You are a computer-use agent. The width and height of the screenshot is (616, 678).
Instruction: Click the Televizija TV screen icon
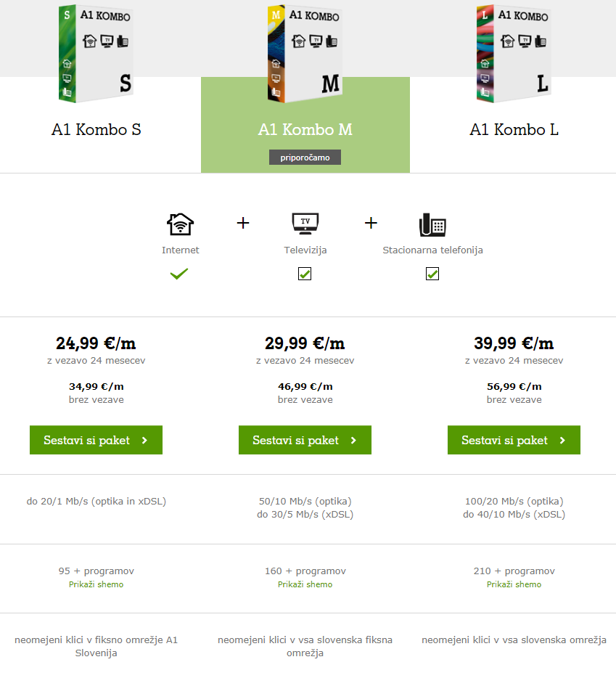click(305, 224)
